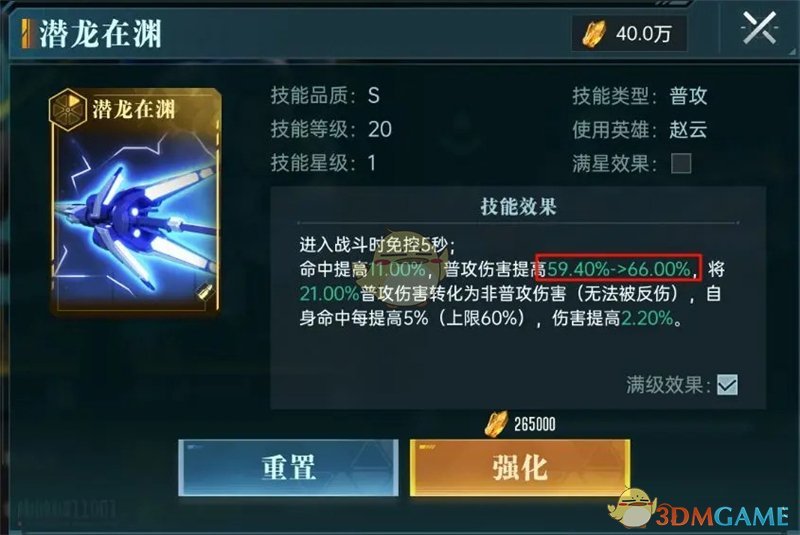Click the 重置 button
800x535 pixels.
[x=288, y=468]
